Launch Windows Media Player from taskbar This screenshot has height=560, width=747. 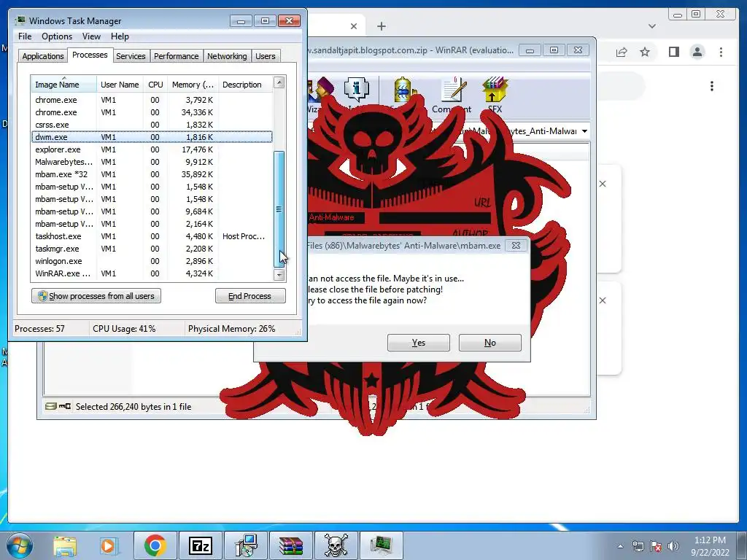[108, 545]
